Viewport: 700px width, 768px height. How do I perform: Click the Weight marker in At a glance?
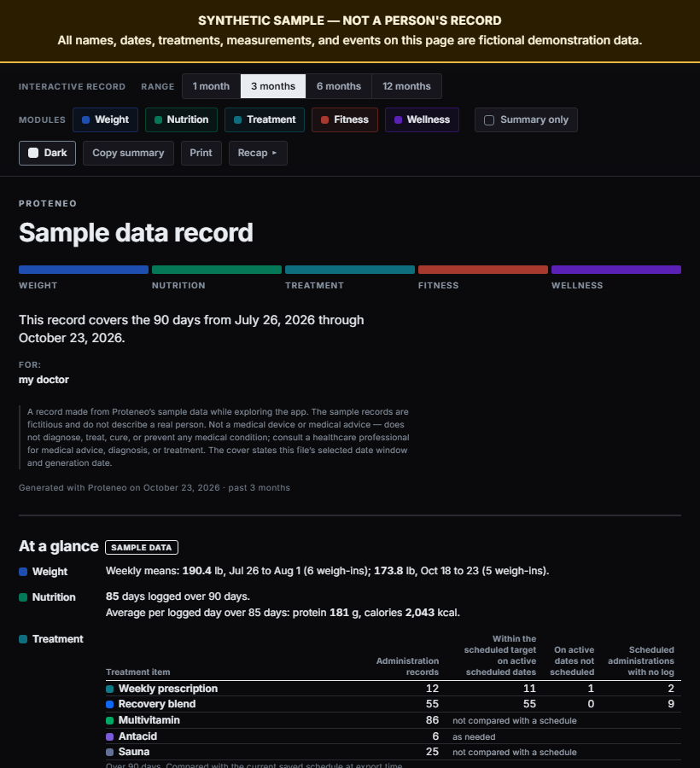tap(23, 572)
